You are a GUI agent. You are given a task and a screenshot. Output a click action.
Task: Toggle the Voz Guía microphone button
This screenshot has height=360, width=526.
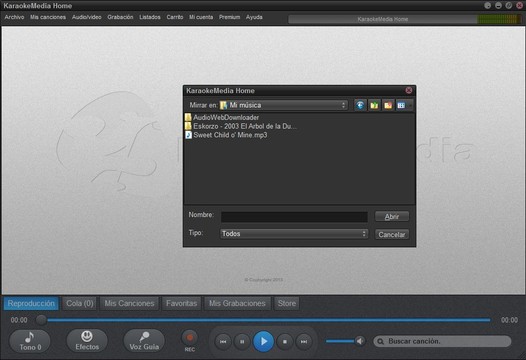point(144,341)
